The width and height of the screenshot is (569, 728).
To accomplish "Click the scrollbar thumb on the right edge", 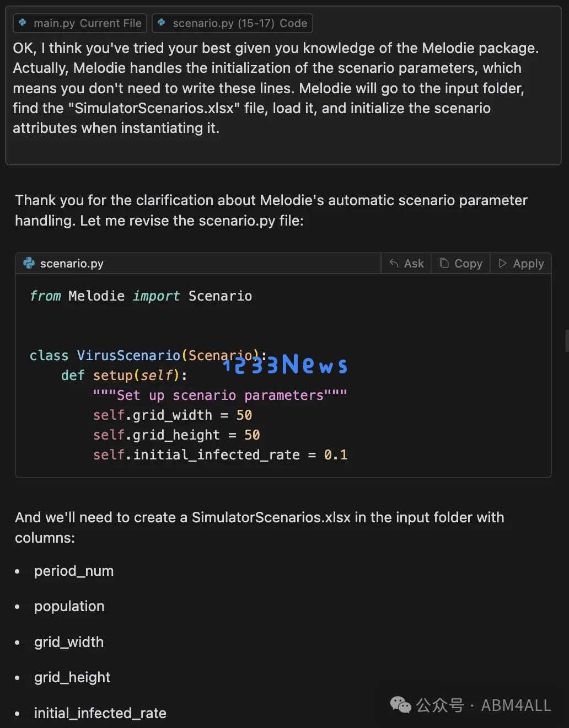I will click(567, 340).
